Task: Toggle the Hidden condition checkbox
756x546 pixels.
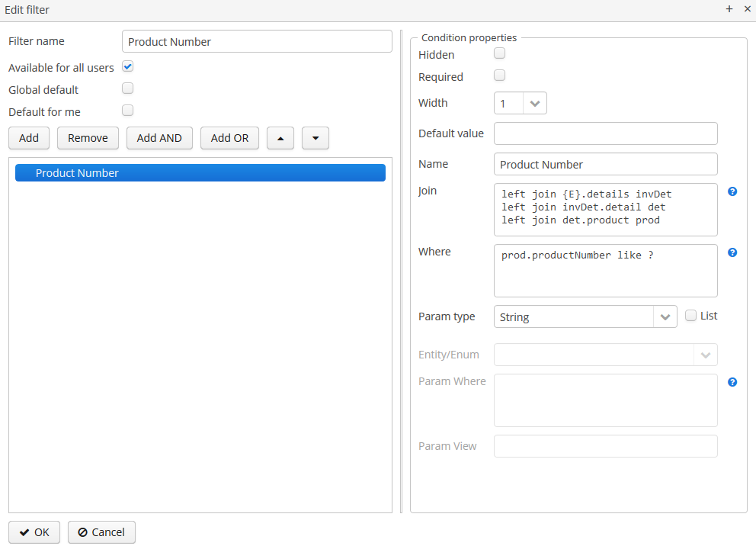Action: tap(500, 53)
